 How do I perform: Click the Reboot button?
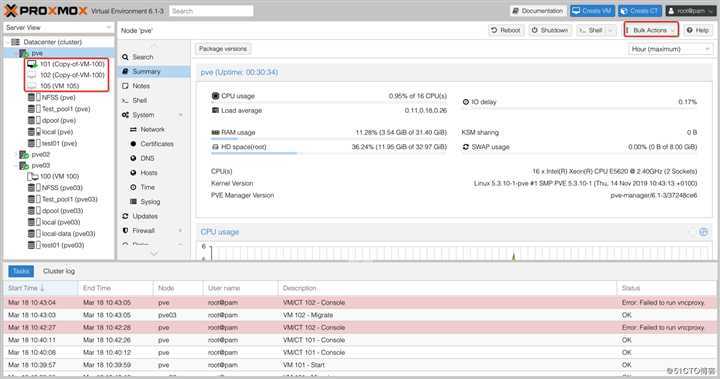click(506, 30)
